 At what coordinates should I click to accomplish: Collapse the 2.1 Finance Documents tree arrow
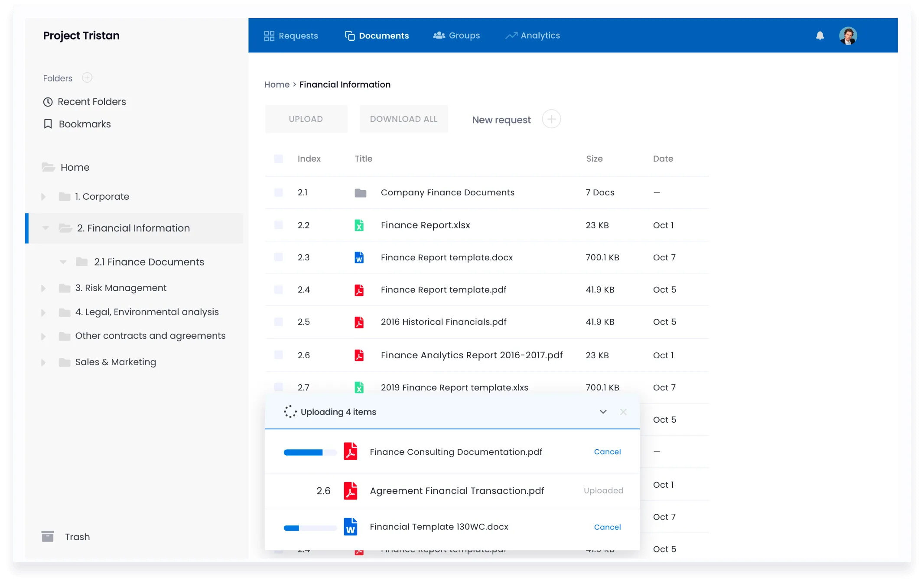point(63,262)
